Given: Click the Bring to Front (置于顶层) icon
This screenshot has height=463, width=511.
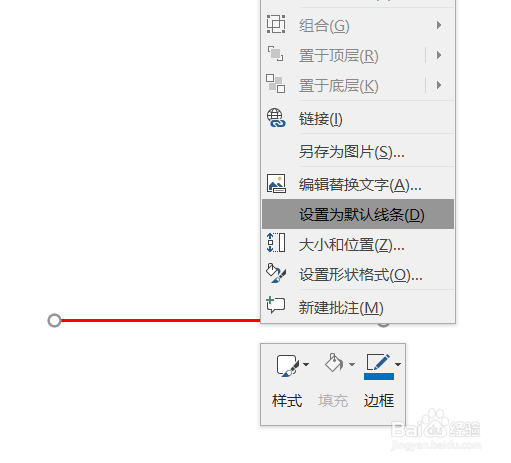Looking at the screenshot, I should pos(276,54).
